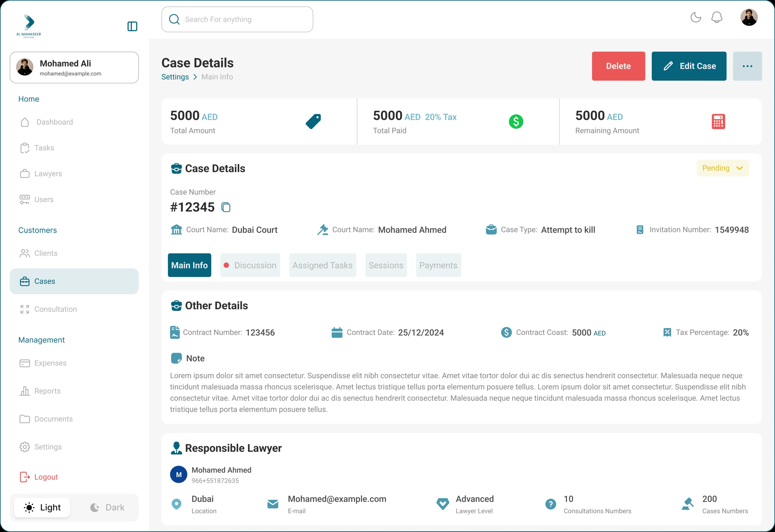The height and width of the screenshot is (532, 775).
Task: Open the Pending status dropdown
Action: (x=723, y=168)
